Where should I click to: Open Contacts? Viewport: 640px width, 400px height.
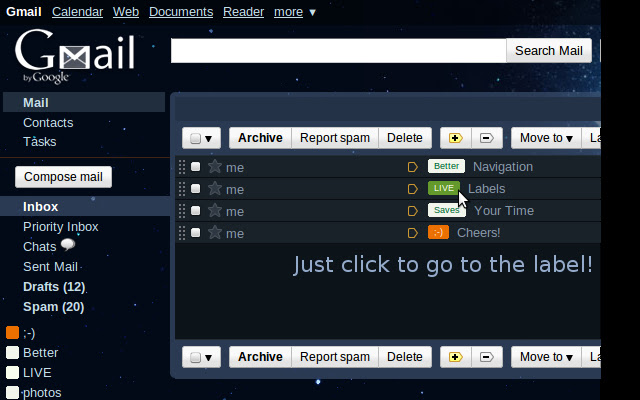pyautogui.click(x=48, y=122)
